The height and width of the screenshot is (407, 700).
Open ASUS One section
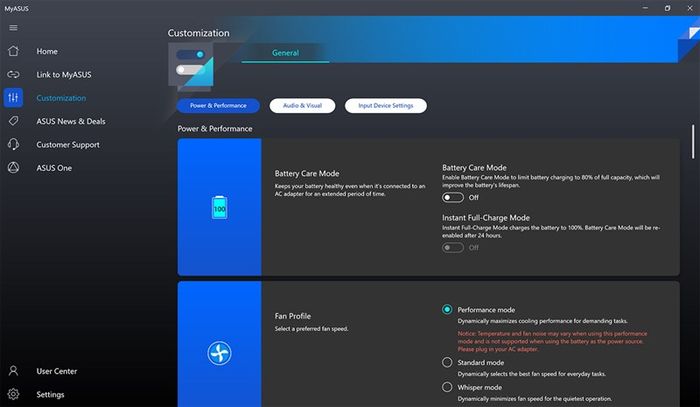54,168
